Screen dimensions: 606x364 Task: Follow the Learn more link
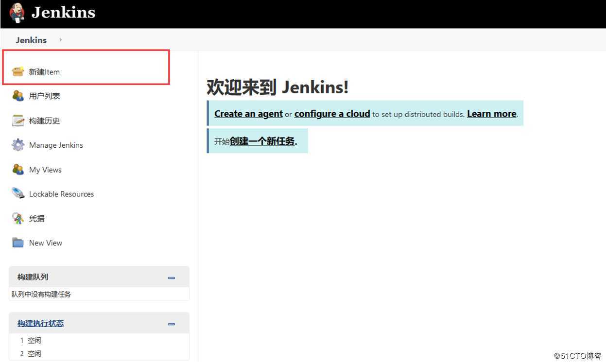(x=491, y=114)
